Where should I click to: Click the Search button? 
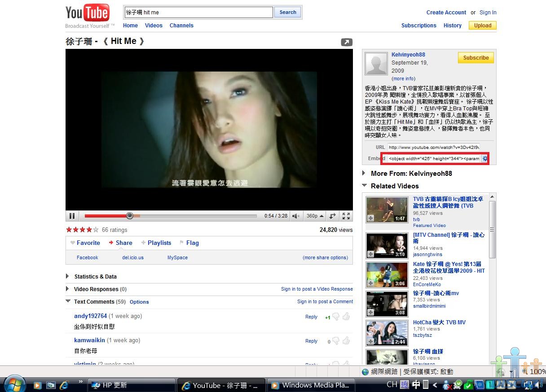point(288,12)
